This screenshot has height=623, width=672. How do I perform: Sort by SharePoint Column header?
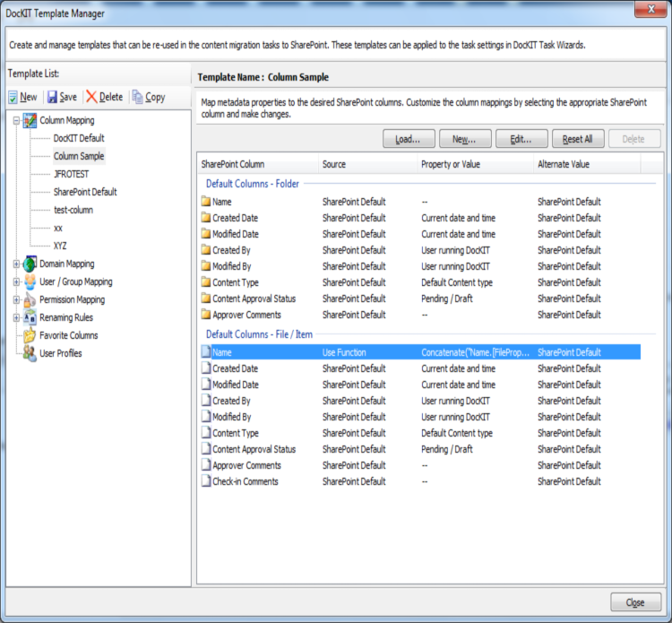click(258, 164)
